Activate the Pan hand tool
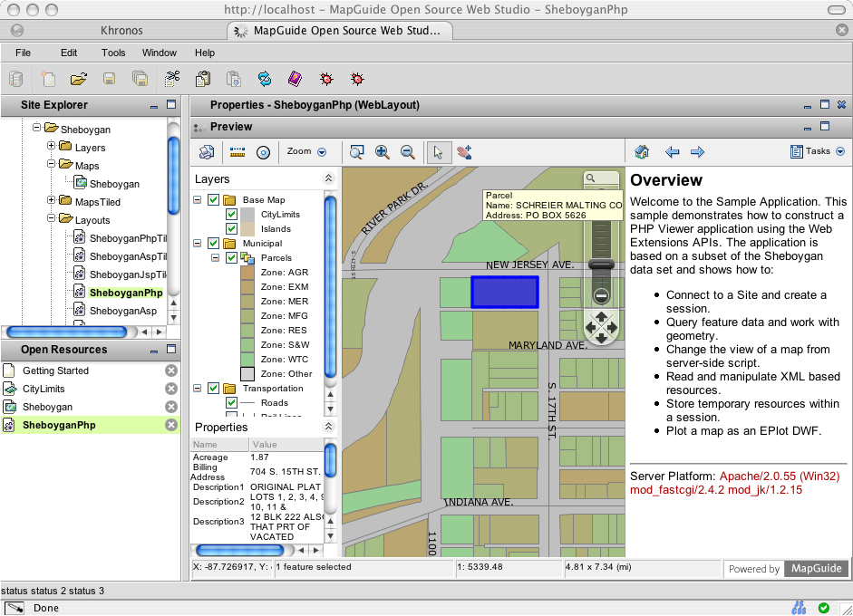 (465, 152)
